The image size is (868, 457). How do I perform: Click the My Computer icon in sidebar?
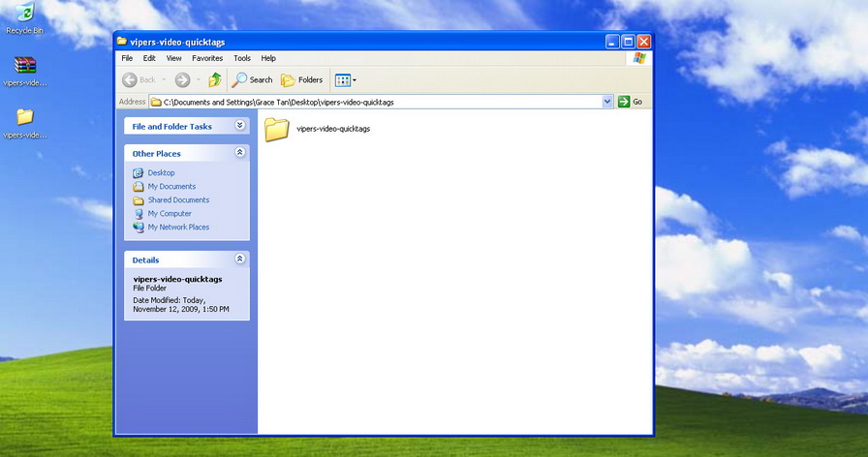(x=139, y=214)
